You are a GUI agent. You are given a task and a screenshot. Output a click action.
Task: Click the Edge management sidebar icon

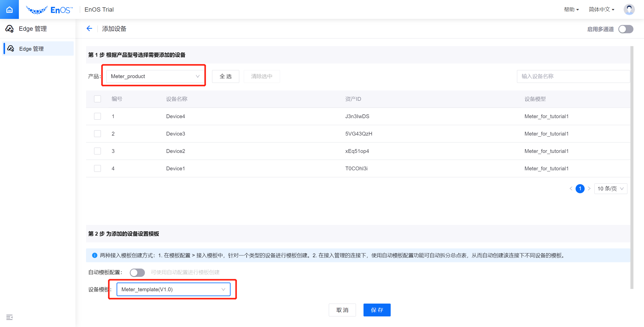[x=10, y=49]
